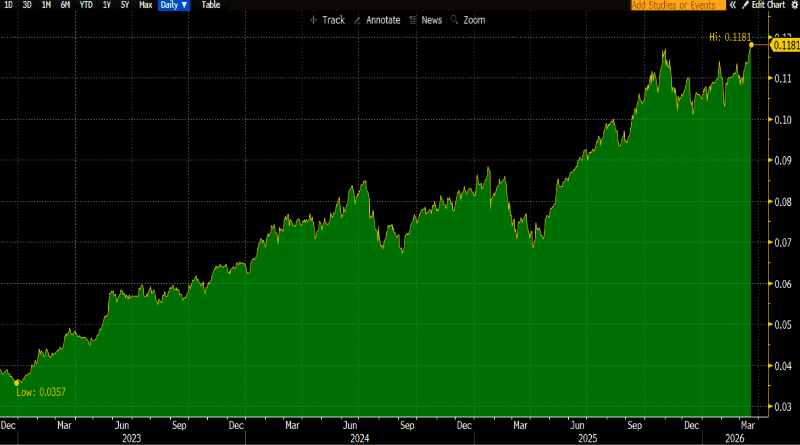Choose the 6M time range
The width and height of the screenshot is (800, 445).
[x=65, y=5]
